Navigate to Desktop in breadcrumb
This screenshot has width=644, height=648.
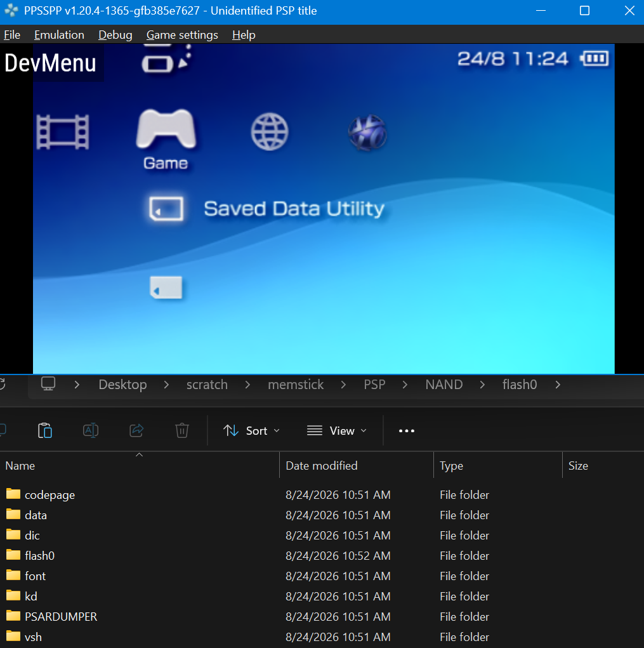122,385
